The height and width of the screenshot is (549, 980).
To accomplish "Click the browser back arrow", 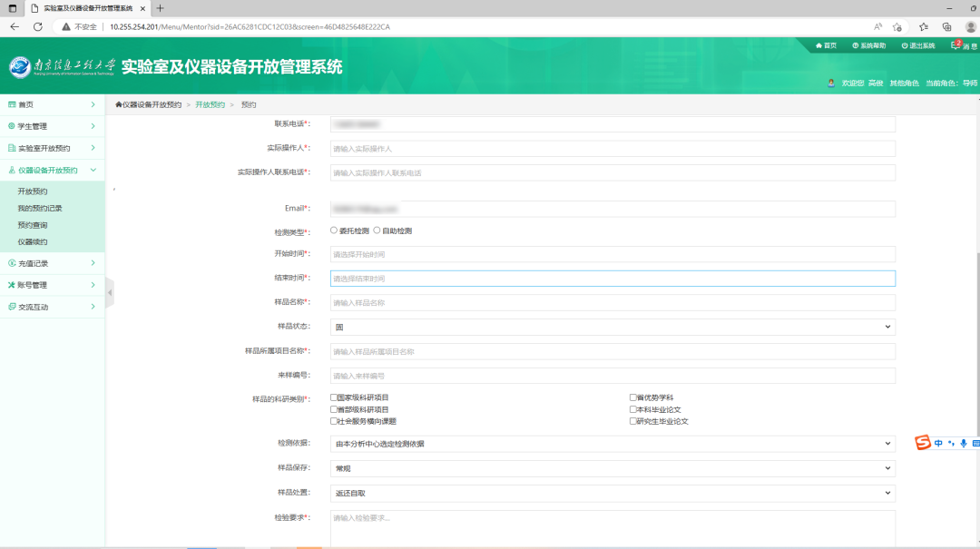I will [x=15, y=26].
